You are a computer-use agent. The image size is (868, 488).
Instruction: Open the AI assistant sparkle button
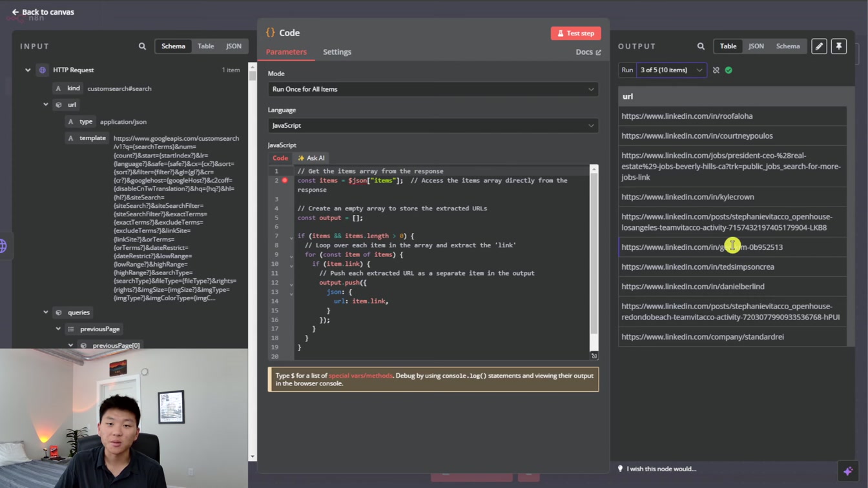(x=848, y=471)
